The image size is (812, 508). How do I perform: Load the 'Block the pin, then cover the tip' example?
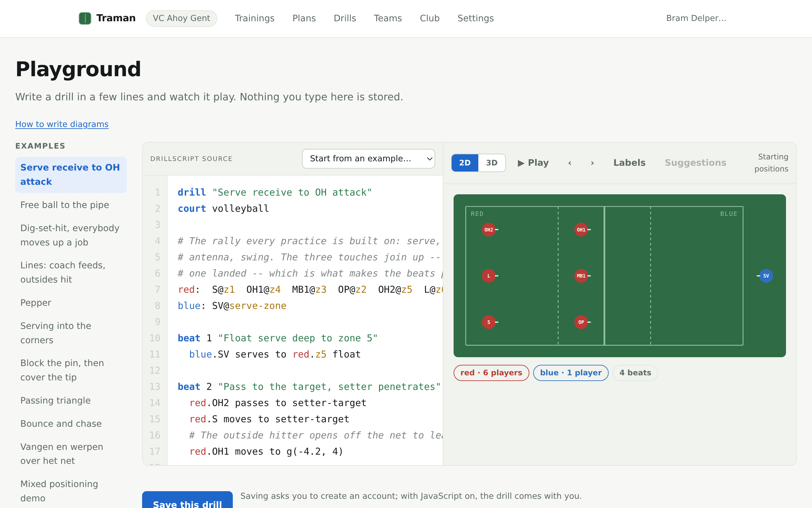pyautogui.click(x=71, y=370)
